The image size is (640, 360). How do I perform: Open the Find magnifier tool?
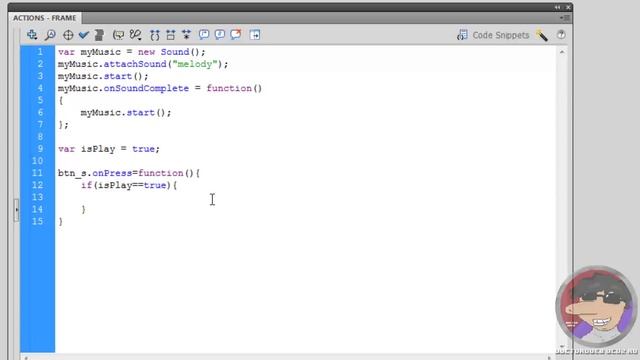[50, 35]
